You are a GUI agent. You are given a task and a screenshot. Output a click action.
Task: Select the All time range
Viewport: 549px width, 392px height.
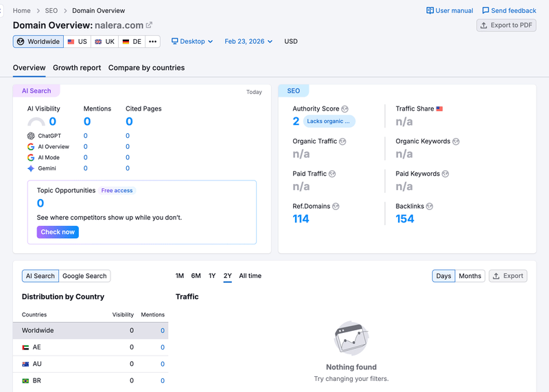click(250, 276)
